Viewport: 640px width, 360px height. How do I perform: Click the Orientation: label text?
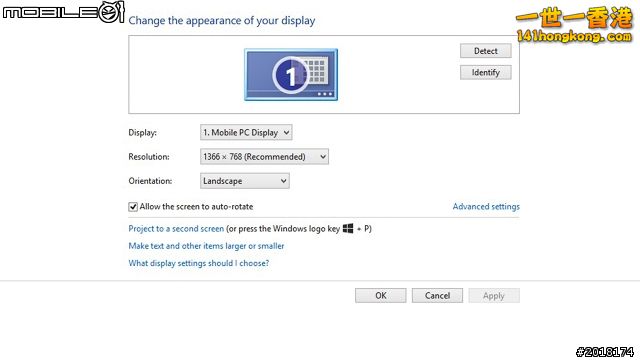pyautogui.click(x=150, y=181)
